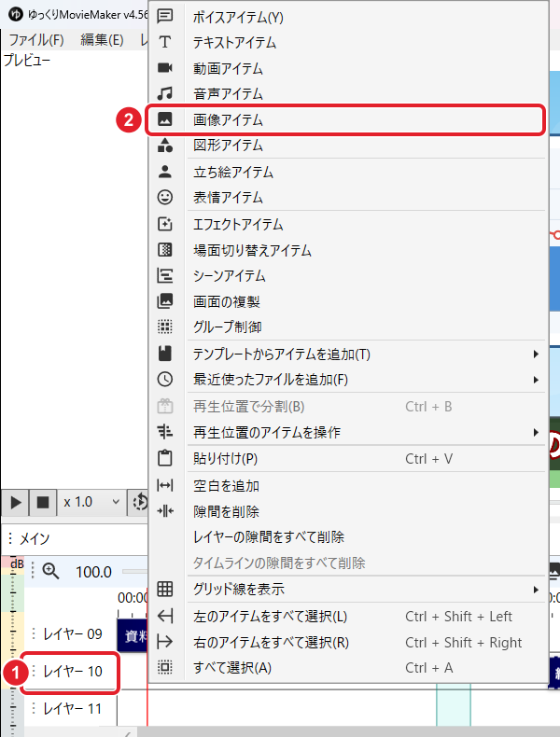Click the video camera icon for 動画アイテム
Image resolution: width=560 pixels, height=737 pixels.
pos(164,68)
